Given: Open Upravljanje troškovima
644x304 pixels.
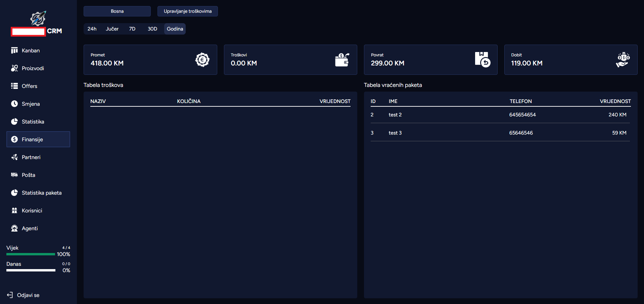Looking at the screenshot, I should pos(188,11).
